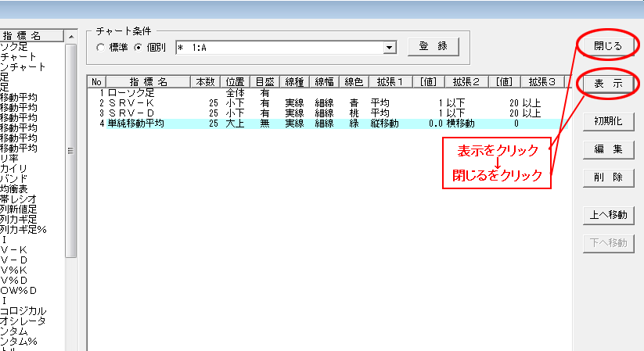Open the チャート条件 dropdown showing 1:A
Screen dimensions: 644x351
390,48
